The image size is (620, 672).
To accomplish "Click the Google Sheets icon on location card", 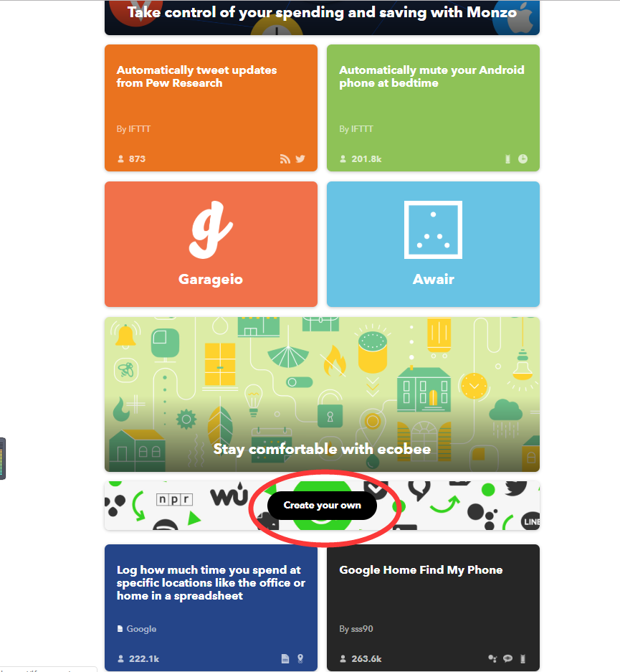I will [x=285, y=658].
